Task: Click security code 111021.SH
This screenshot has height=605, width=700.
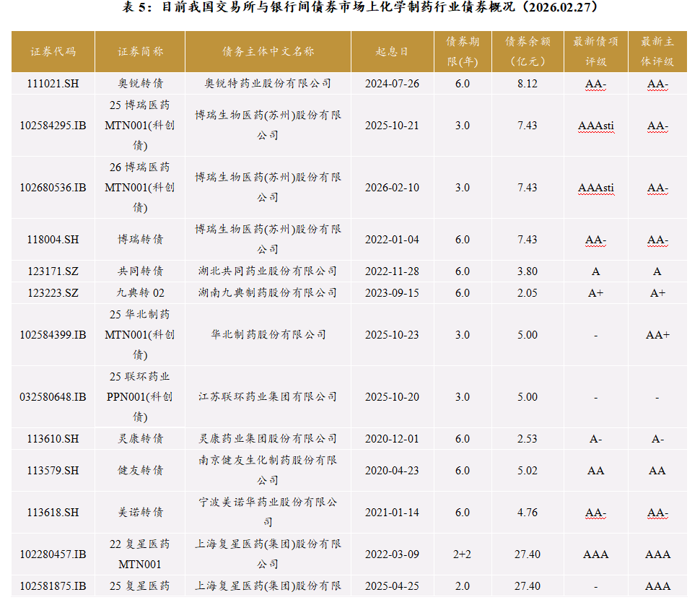Action: 53,84
